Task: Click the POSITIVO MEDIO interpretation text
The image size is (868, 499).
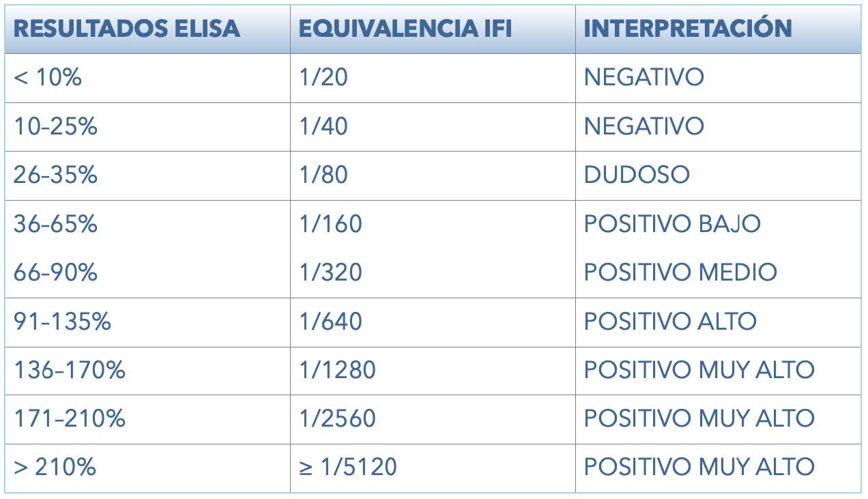Action: 680,272
